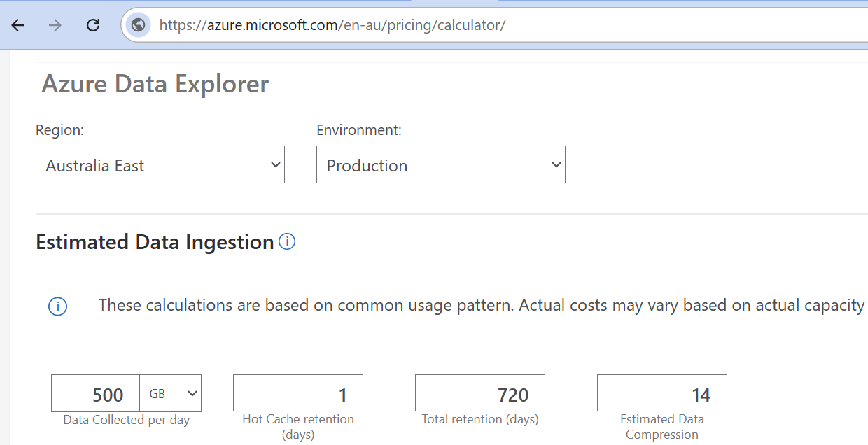The height and width of the screenshot is (445, 868).
Task: Click the 'Environment:' label
Action: click(x=359, y=130)
